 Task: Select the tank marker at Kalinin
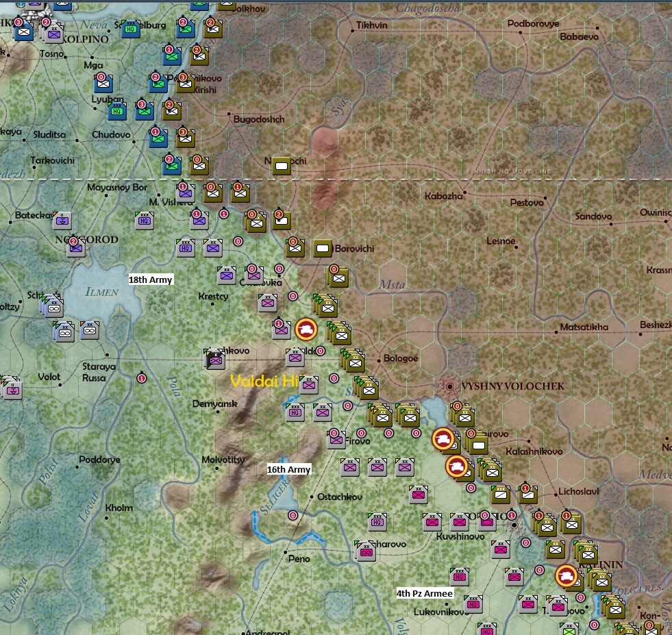(x=566, y=576)
